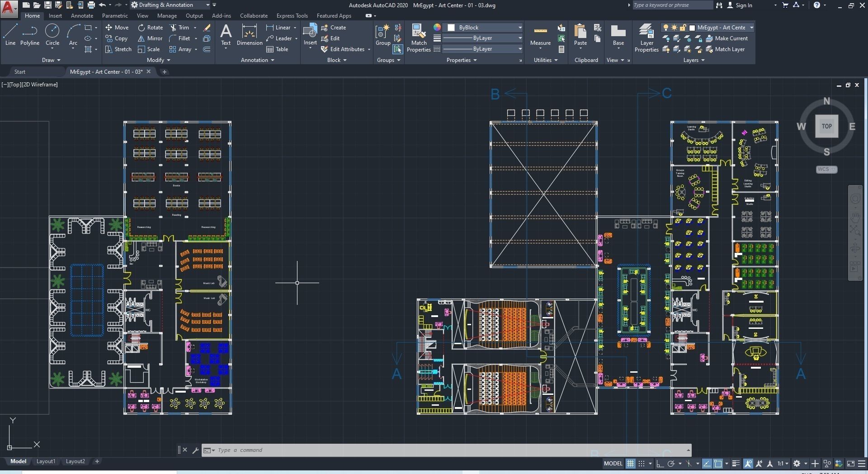
Task: Open the current layer dropdown list
Action: (708, 28)
